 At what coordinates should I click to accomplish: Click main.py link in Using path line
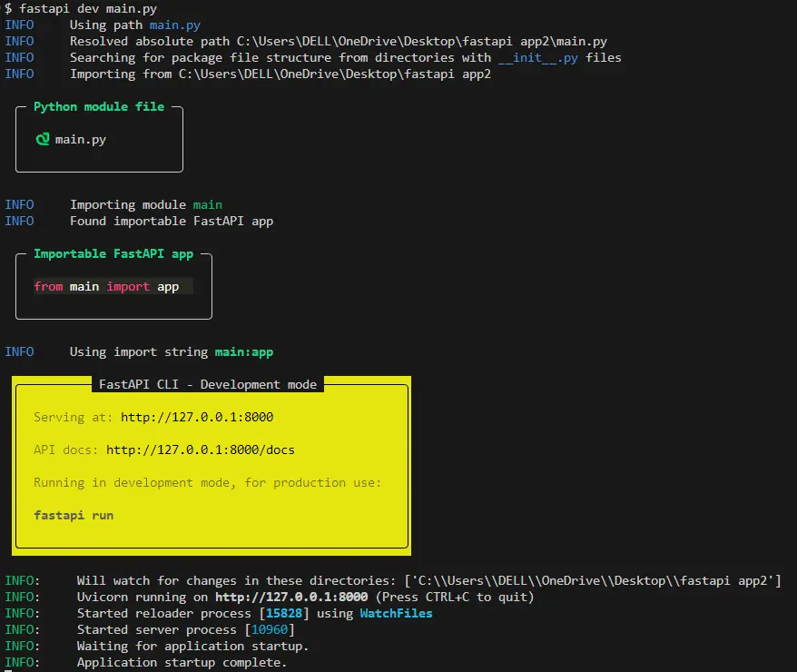[x=175, y=25]
